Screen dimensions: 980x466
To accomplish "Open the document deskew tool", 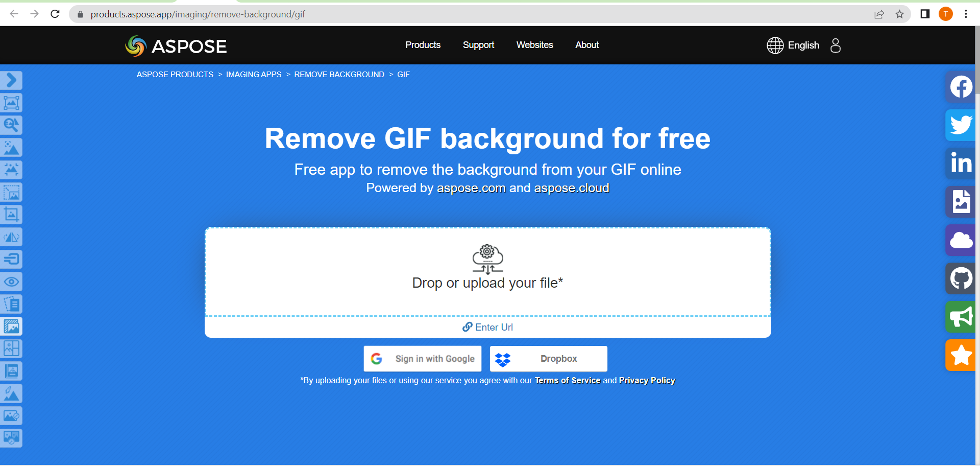I will coord(11,304).
